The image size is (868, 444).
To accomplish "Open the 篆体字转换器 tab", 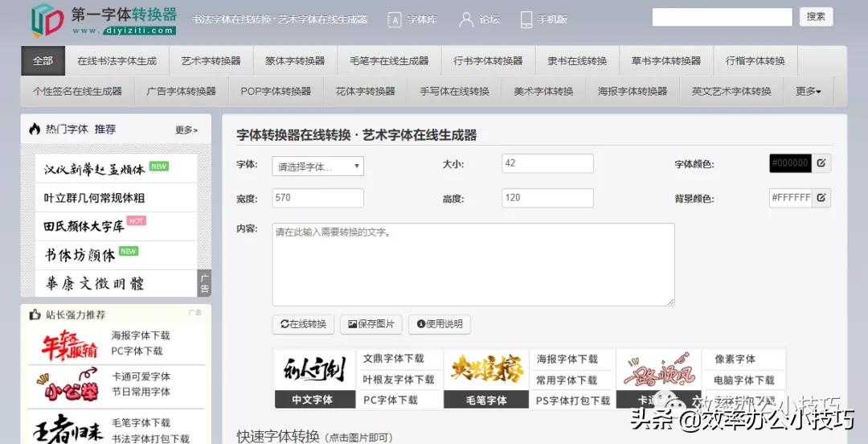I will pyautogui.click(x=295, y=61).
